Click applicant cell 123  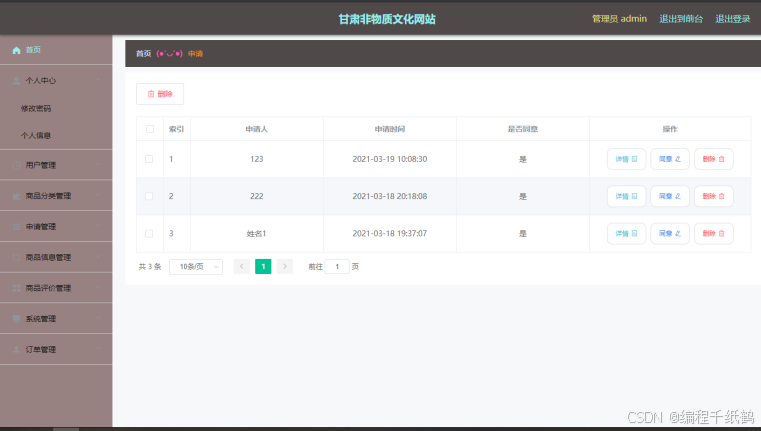point(257,159)
